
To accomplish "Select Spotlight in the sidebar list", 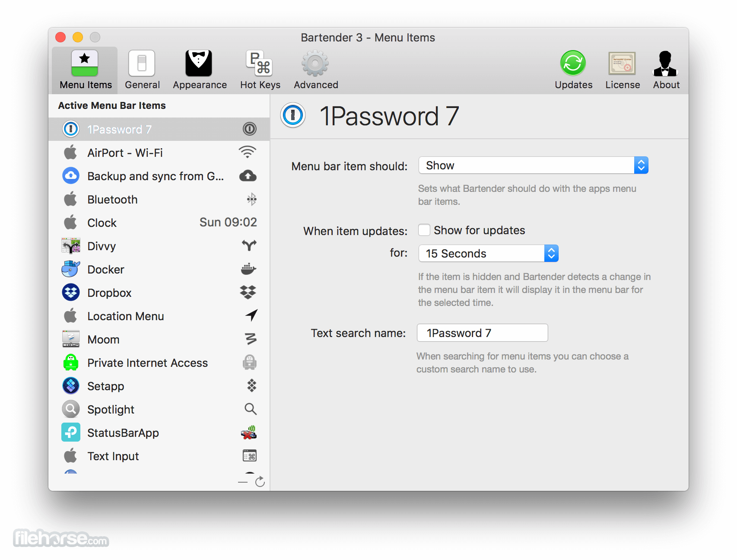I will (x=159, y=409).
